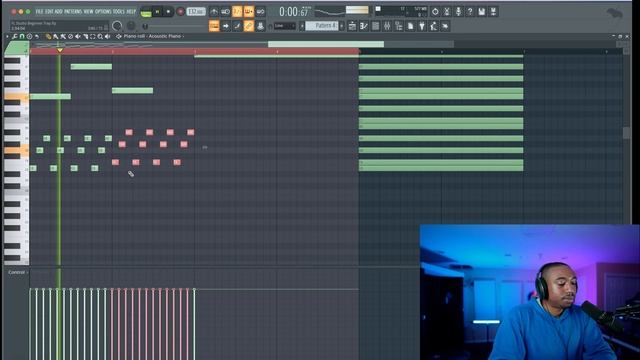The width and height of the screenshot is (640, 360).
Task: Open the EDIT menu
Action: pyautogui.click(x=49, y=11)
